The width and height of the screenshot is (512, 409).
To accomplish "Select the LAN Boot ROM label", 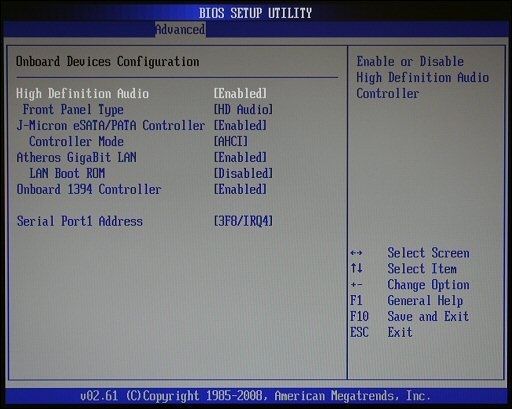I will pyautogui.click(x=67, y=174).
